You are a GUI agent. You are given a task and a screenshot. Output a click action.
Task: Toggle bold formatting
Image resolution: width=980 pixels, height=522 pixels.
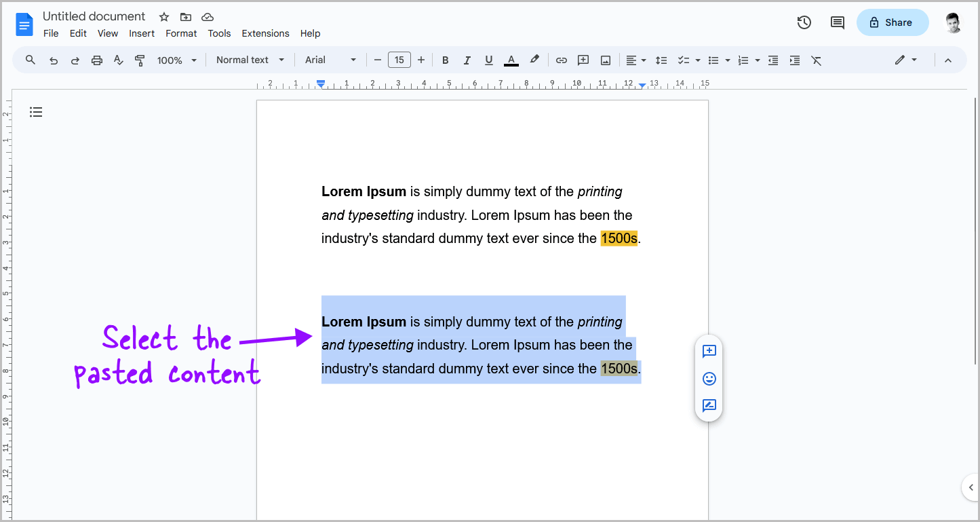445,60
